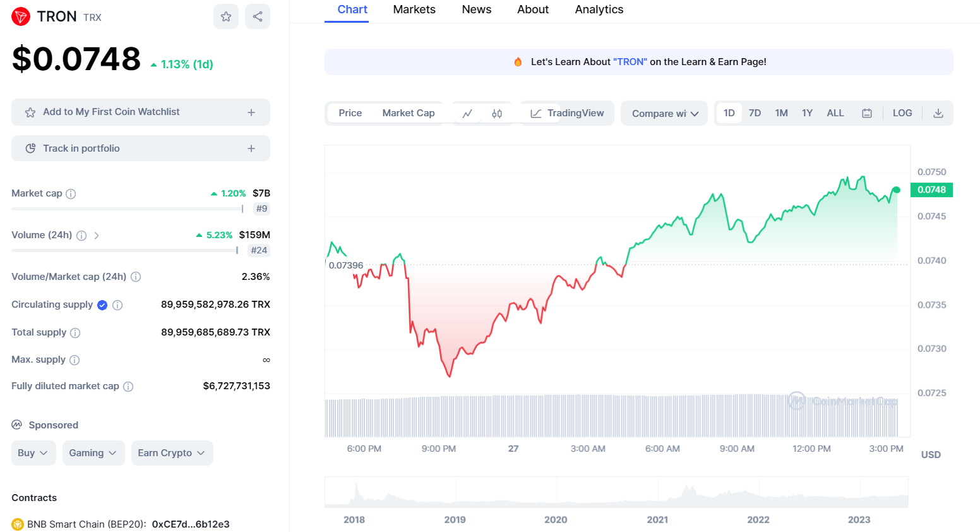Open the Chart tab
Viewport: 980px width, 532px height.
tap(352, 9)
